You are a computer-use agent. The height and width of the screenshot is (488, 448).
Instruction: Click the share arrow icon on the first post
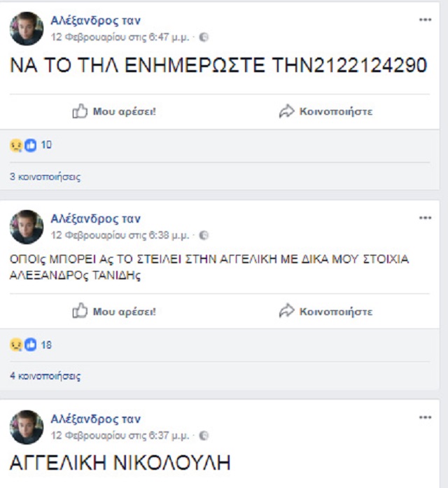tap(286, 111)
